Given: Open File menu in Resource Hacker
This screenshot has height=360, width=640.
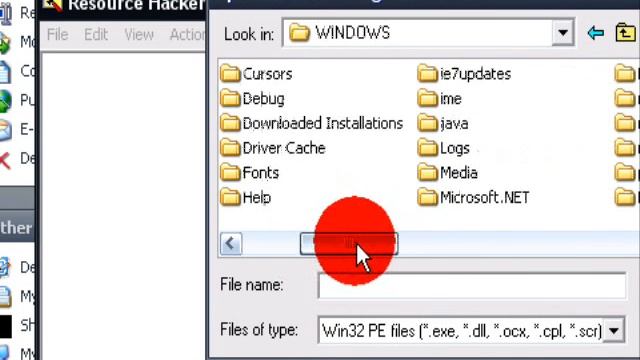Looking at the screenshot, I should pos(57,35).
